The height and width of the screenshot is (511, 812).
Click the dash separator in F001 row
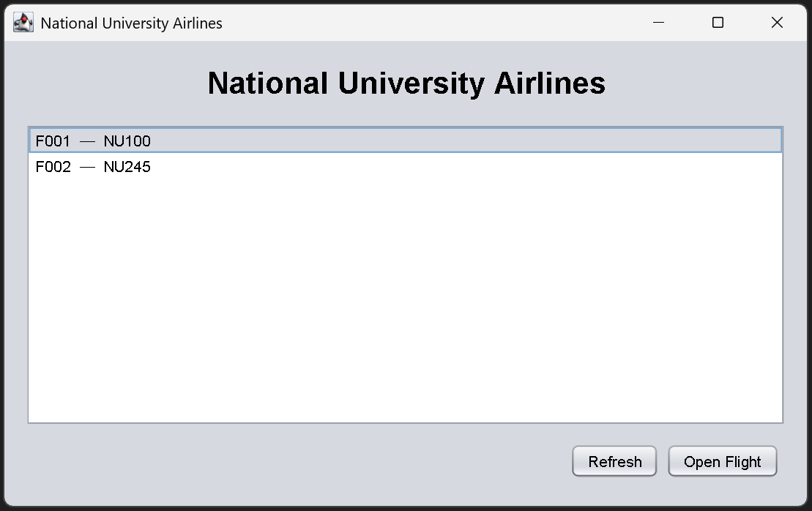(x=87, y=141)
